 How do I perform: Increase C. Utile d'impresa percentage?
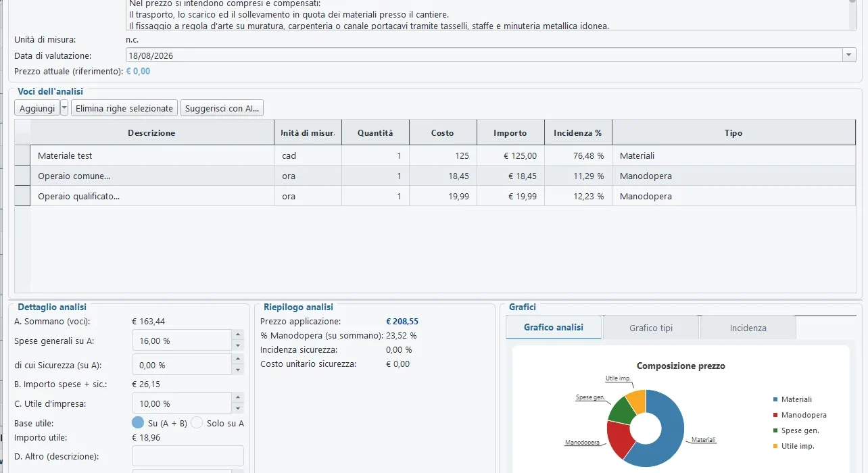pos(238,398)
